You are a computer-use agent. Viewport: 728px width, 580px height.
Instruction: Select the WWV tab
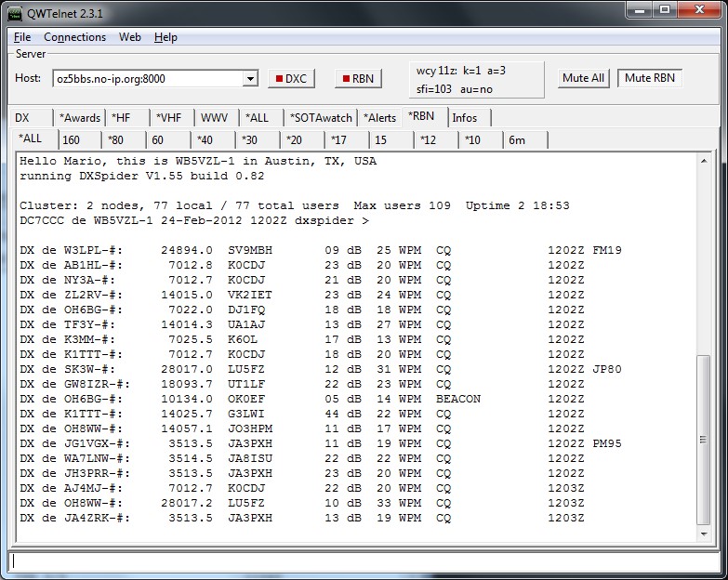point(215,118)
